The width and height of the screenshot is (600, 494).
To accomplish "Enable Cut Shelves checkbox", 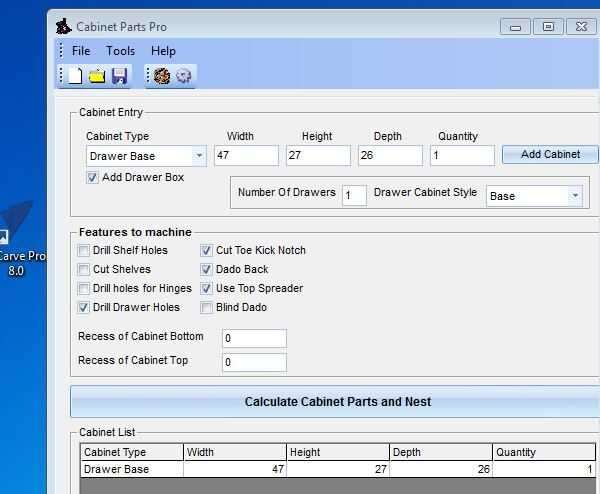I will pyautogui.click(x=83, y=269).
